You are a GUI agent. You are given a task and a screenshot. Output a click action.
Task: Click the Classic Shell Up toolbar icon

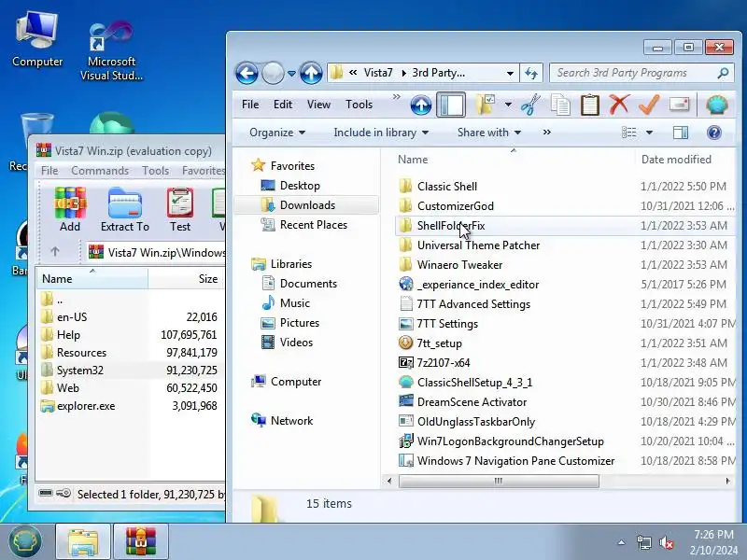(x=421, y=105)
